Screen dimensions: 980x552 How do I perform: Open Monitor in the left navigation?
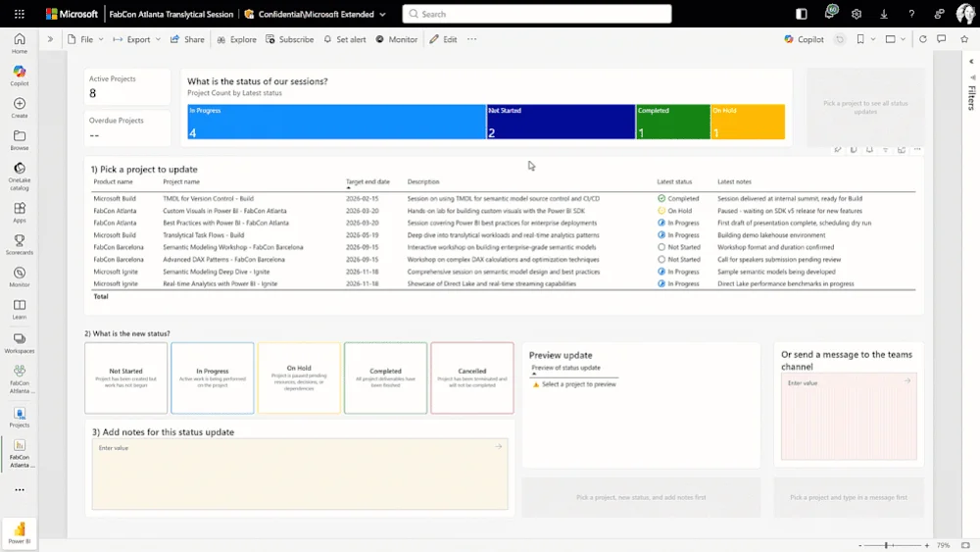[x=20, y=276]
